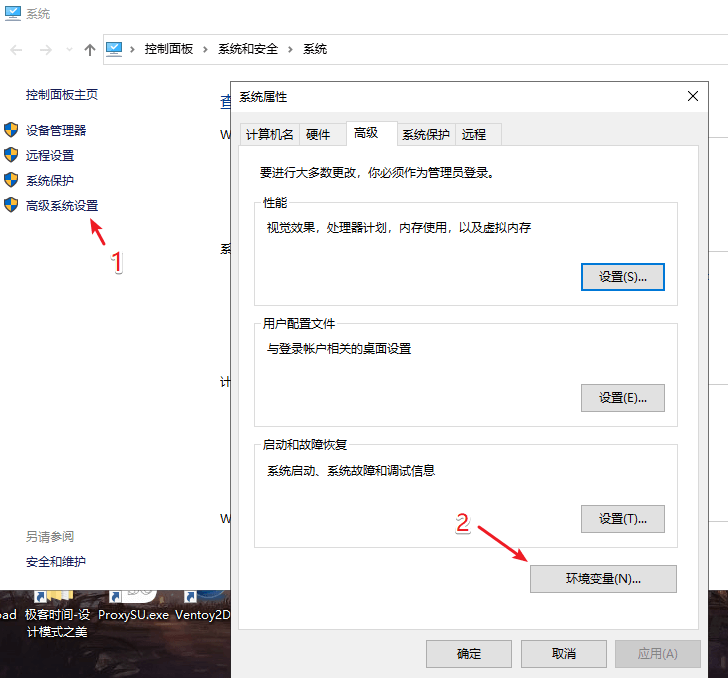Click 设置(T) under 启动和故障恢复
The height and width of the screenshot is (678, 728).
(x=622, y=518)
